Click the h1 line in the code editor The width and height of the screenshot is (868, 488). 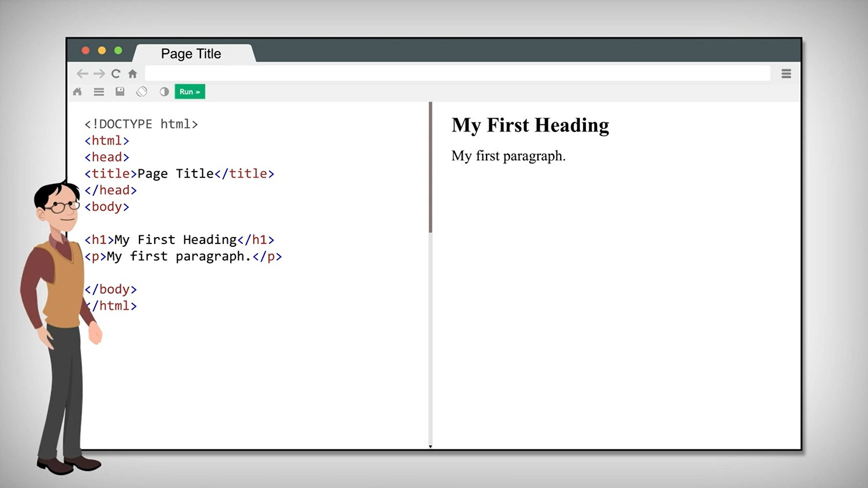tap(179, 240)
